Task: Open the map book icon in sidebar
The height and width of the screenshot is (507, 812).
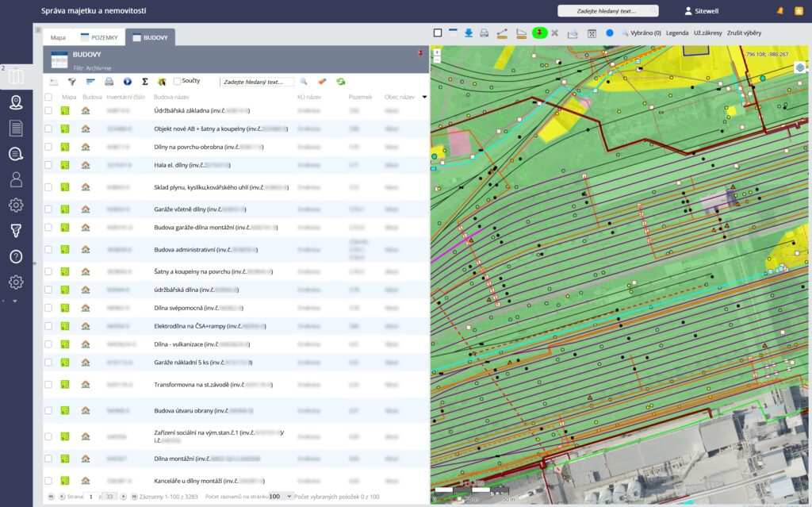Action: [16, 77]
